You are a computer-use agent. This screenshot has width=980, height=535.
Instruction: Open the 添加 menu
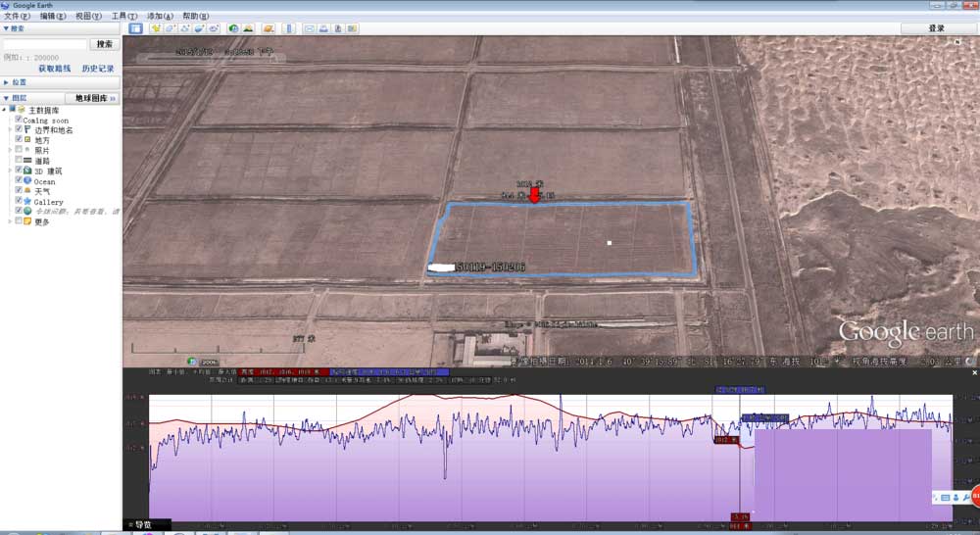coord(160,16)
